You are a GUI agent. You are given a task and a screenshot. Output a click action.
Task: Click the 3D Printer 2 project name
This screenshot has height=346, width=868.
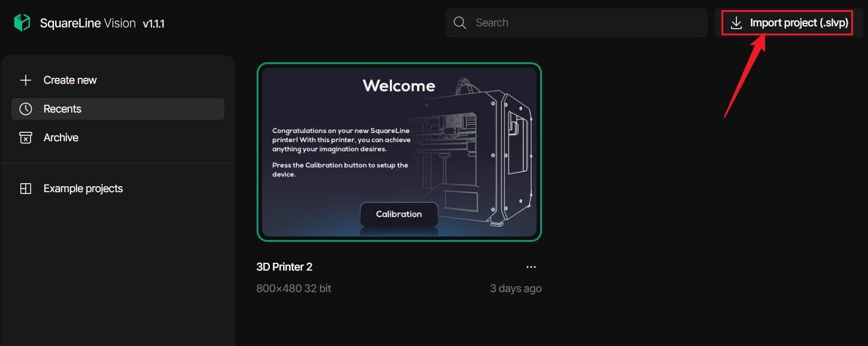click(x=284, y=267)
